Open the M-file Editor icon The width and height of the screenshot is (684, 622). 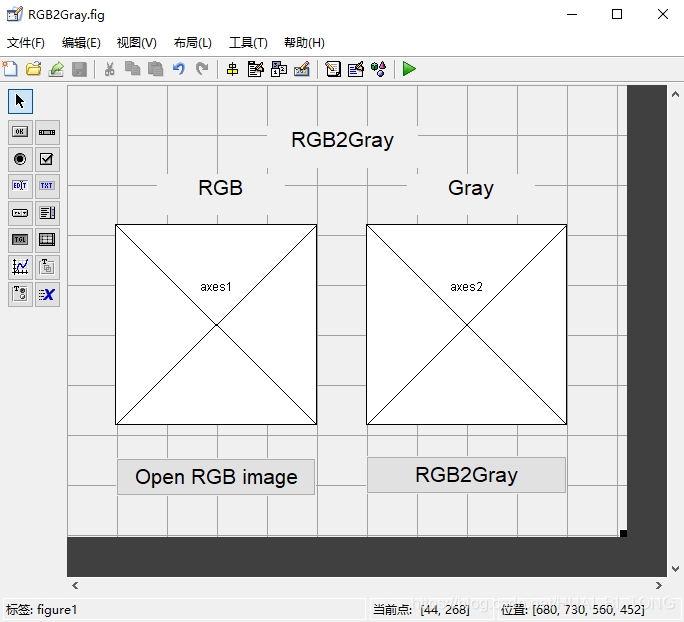click(x=333, y=69)
